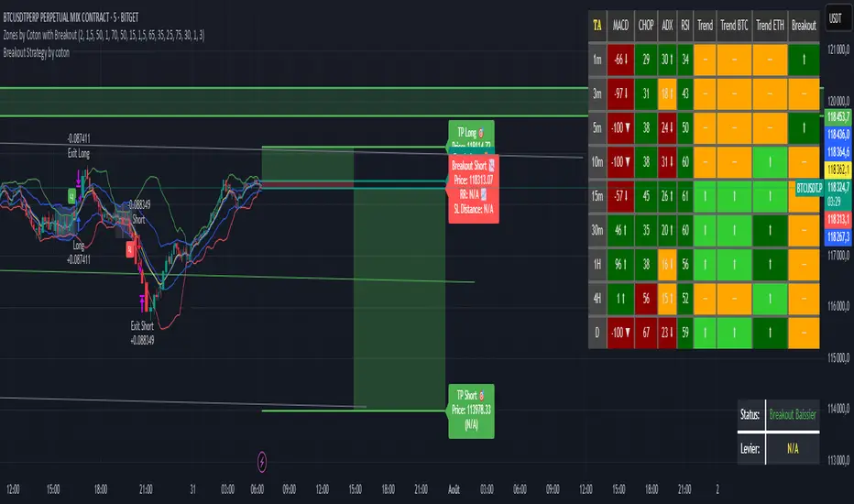Viewport: 854px width, 504px height.
Task: Click the Août date label on time axis
Action: [x=454, y=489]
